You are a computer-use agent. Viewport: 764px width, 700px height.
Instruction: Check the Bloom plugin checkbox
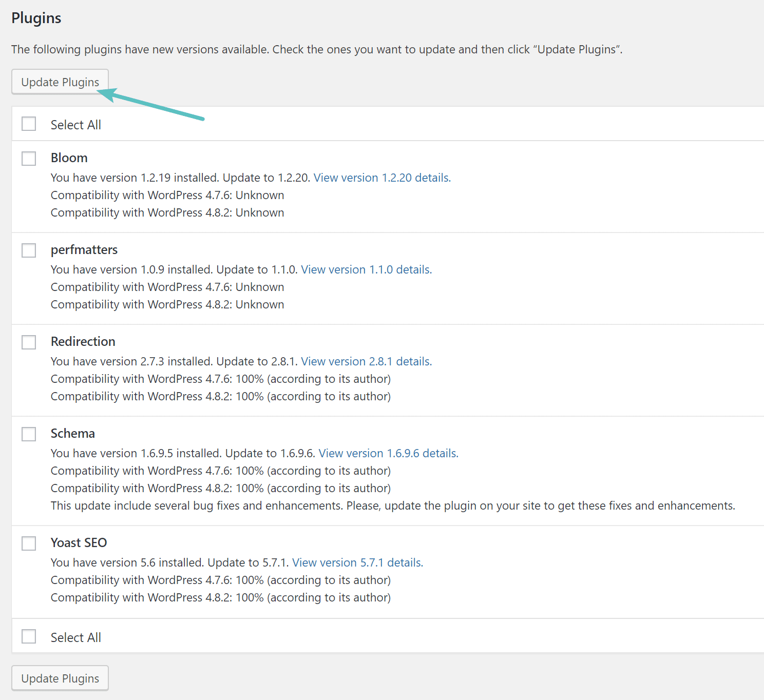pos(28,159)
